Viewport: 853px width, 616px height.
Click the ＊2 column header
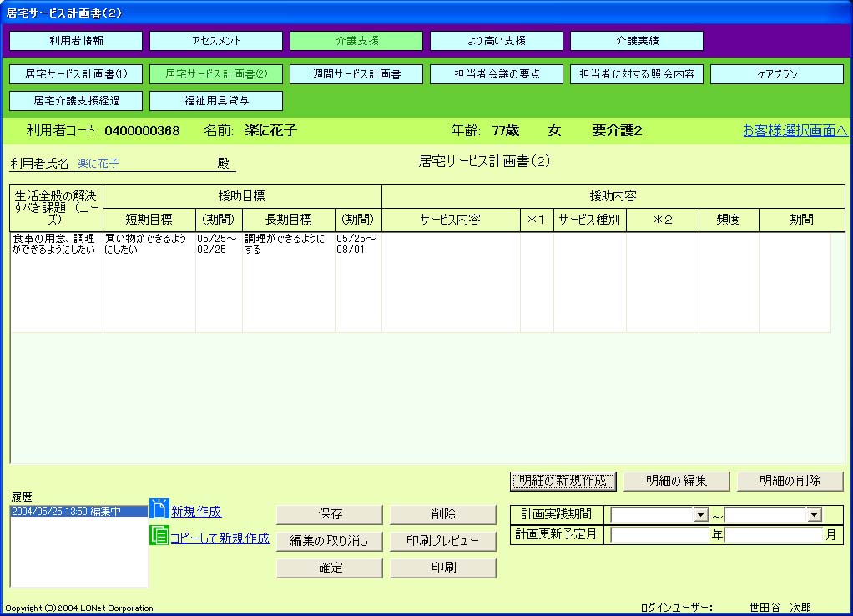[663, 220]
